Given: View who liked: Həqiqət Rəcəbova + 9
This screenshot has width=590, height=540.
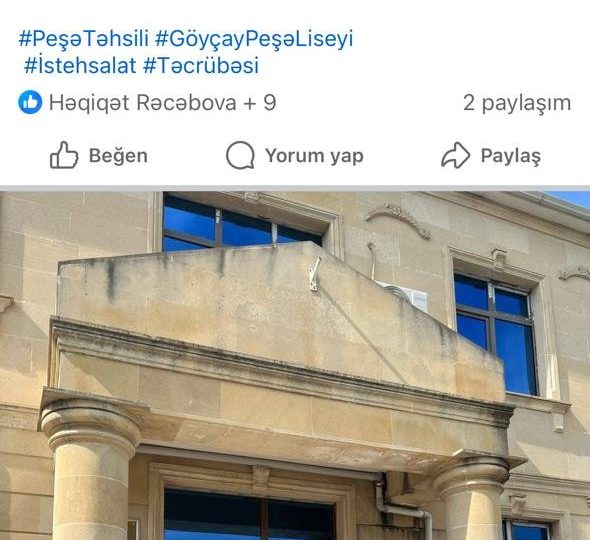Looking at the screenshot, I should (x=163, y=103).
